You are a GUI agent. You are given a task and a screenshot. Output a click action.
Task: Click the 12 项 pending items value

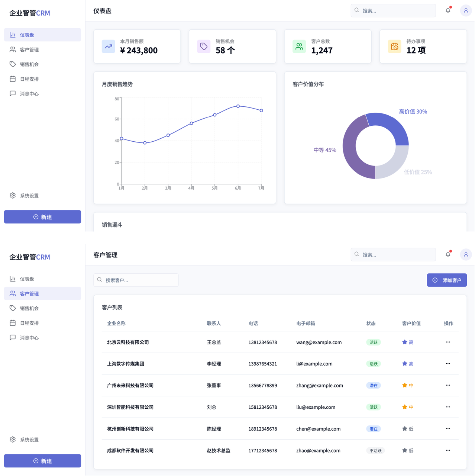[416, 50]
